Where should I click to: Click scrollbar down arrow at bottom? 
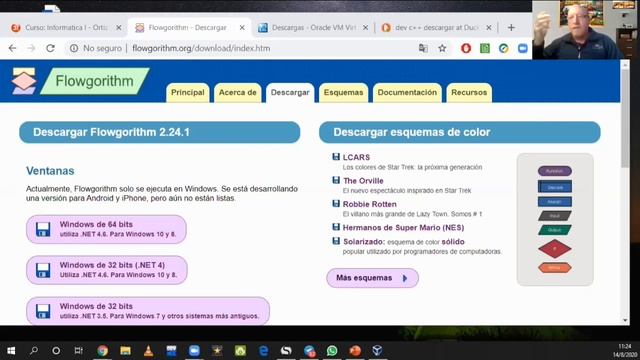[x=625, y=320]
